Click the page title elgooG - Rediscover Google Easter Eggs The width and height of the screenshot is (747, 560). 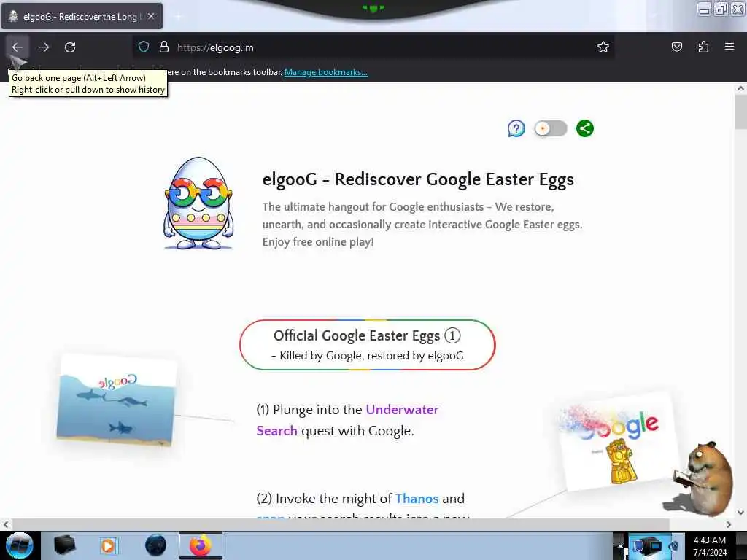click(418, 179)
